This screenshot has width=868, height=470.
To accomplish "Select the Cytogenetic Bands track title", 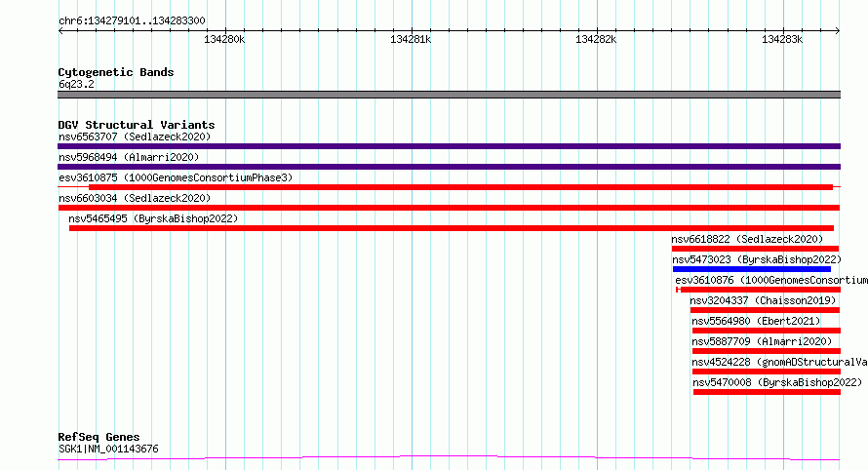I will tap(116, 72).
